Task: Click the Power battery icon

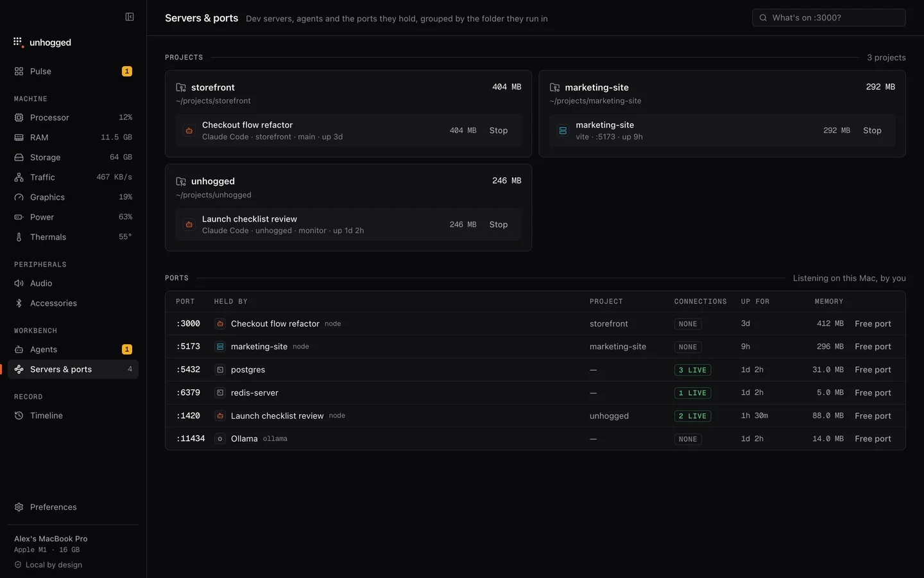Action: (19, 217)
